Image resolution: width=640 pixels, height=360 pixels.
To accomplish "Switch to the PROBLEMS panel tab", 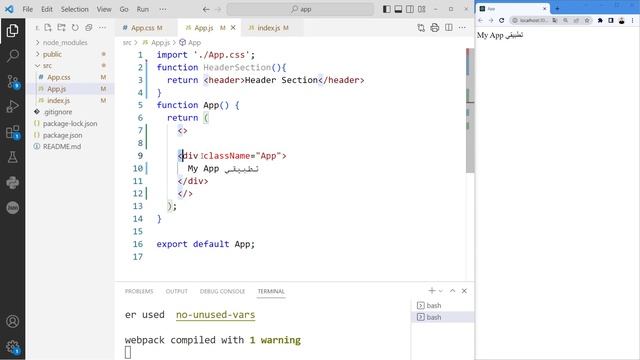I will tap(139, 291).
